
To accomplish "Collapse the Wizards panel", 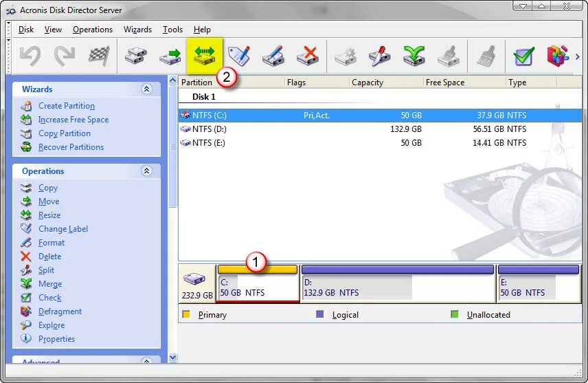I will point(146,89).
